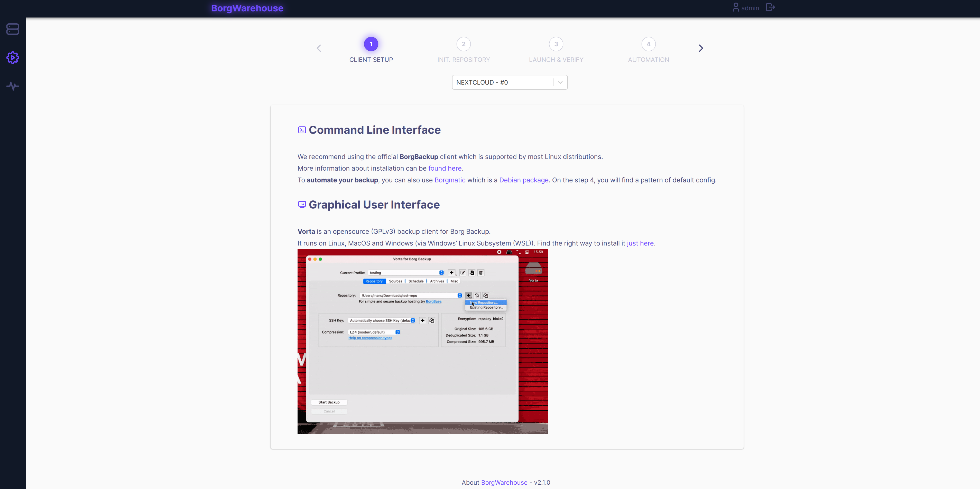Select step 4 Automation
Screen dimensions: 980x489
click(x=648, y=50)
